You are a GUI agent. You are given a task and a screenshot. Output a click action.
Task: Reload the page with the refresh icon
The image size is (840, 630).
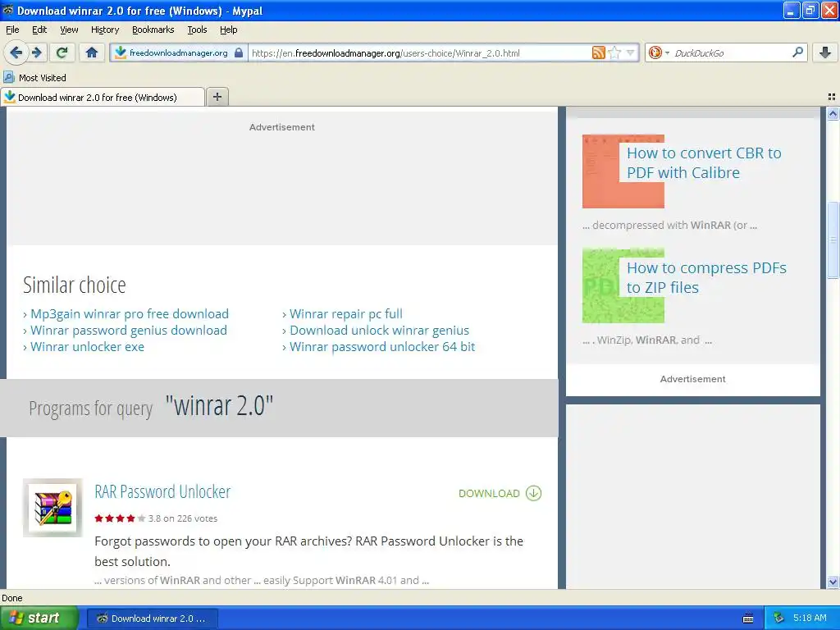(x=62, y=52)
